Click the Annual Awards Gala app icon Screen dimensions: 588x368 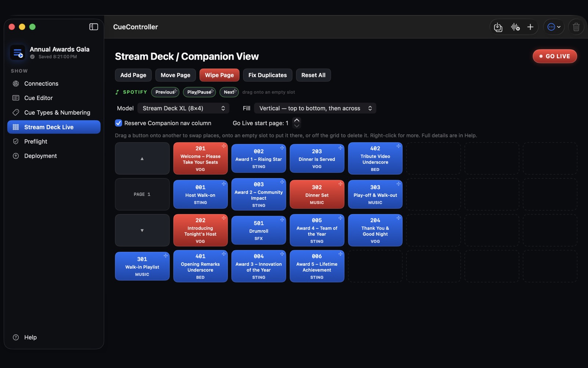pyautogui.click(x=17, y=53)
